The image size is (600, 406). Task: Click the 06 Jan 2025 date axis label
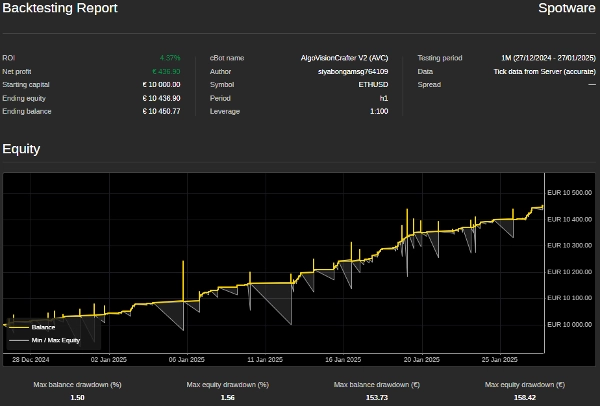click(184, 358)
